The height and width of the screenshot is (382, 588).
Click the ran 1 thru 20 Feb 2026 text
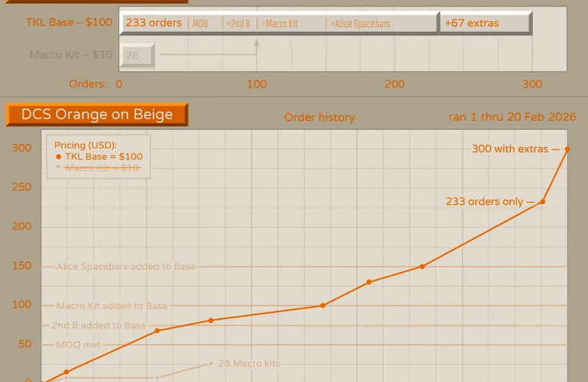512,117
